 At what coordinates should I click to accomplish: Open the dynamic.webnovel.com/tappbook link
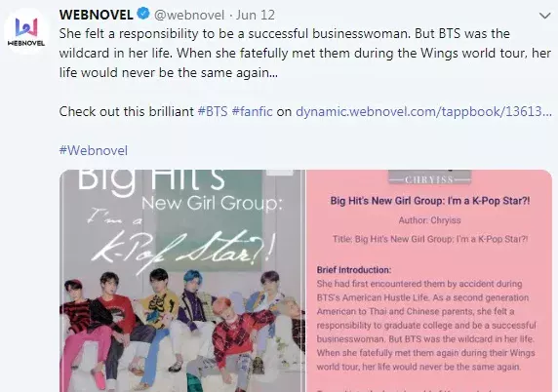[423, 112]
